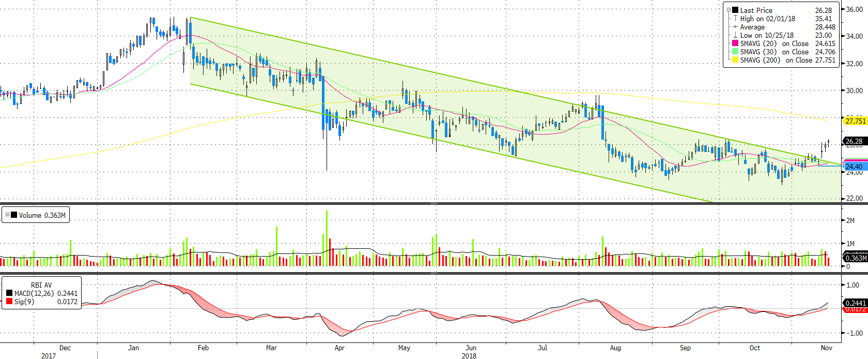The image size is (868, 359).
Task: Click the 'May' month label on time axis
Action: [x=404, y=348]
